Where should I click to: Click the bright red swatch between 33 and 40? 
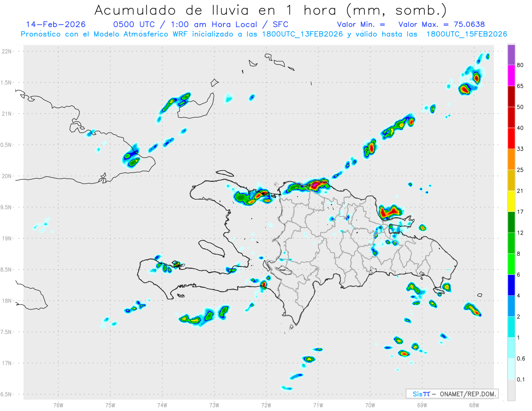click(511, 138)
